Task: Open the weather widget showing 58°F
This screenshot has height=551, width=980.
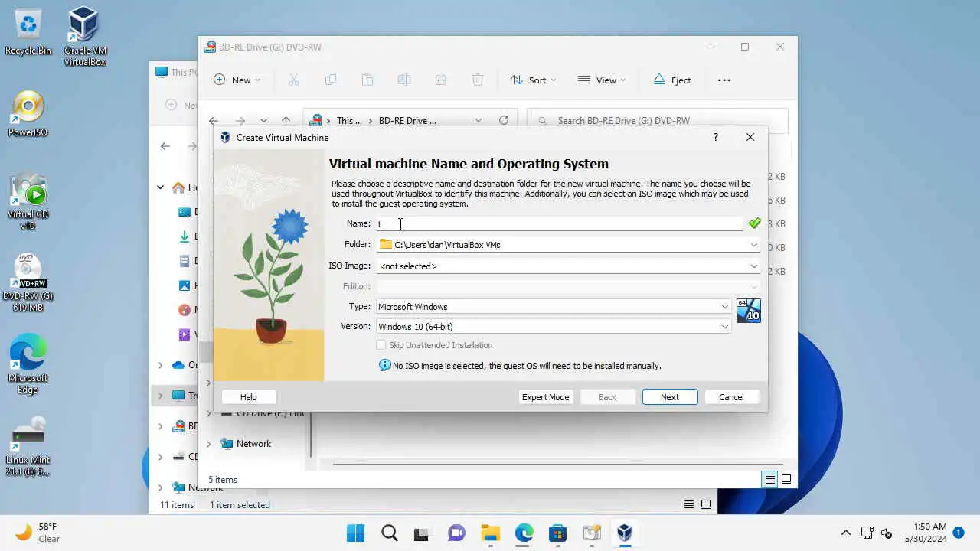Action: tap(38, 533)
